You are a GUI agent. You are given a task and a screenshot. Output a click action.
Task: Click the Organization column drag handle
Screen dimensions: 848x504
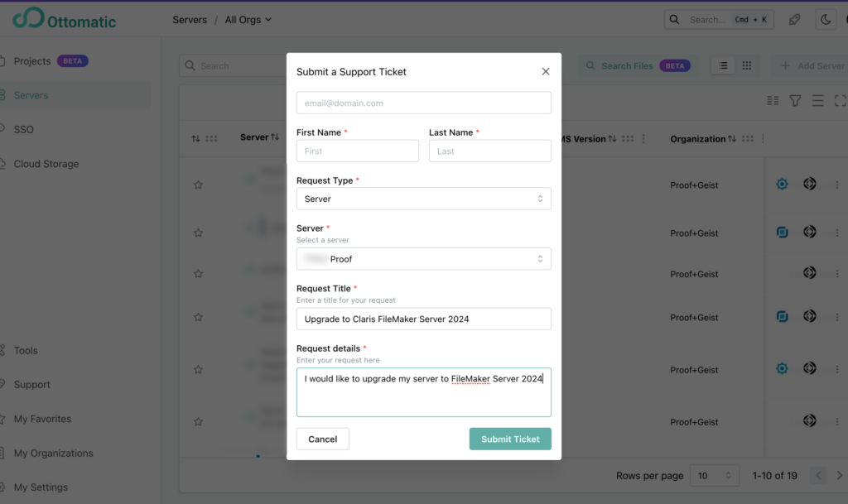pyautogui.click(x=748, y=139)
